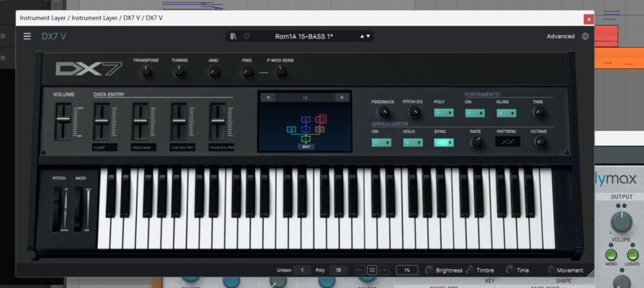Click the P MOD SENS knob
Screen dimensions: 644x288
tap(281, 72)
